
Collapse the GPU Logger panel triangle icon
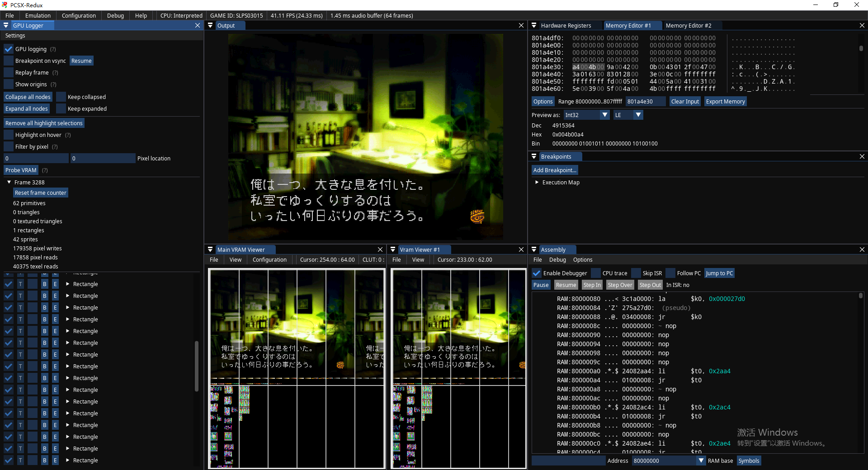tap(6, 26)
